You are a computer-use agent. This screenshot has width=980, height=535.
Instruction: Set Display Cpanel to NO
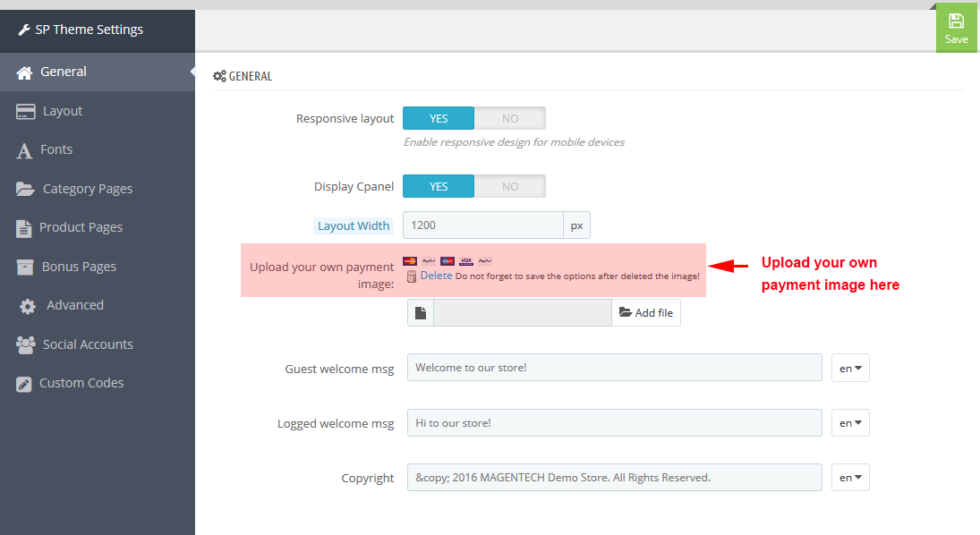[510, 186]
